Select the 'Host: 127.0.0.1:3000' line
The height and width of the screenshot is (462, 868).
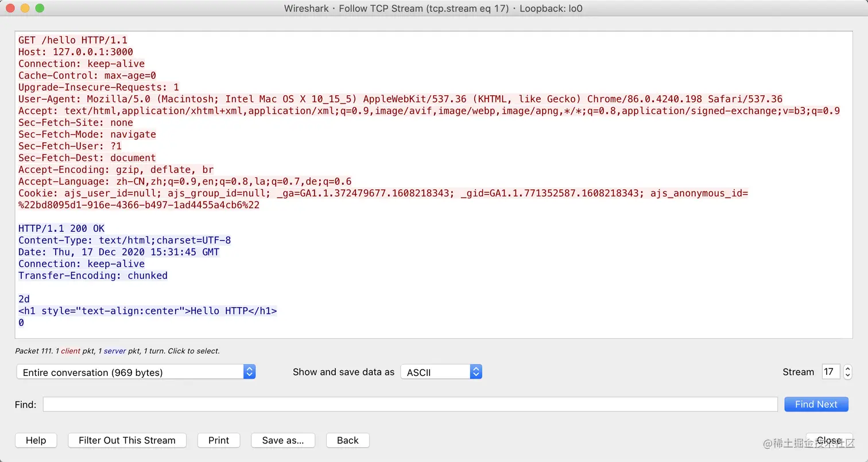[x=76, y=52]
